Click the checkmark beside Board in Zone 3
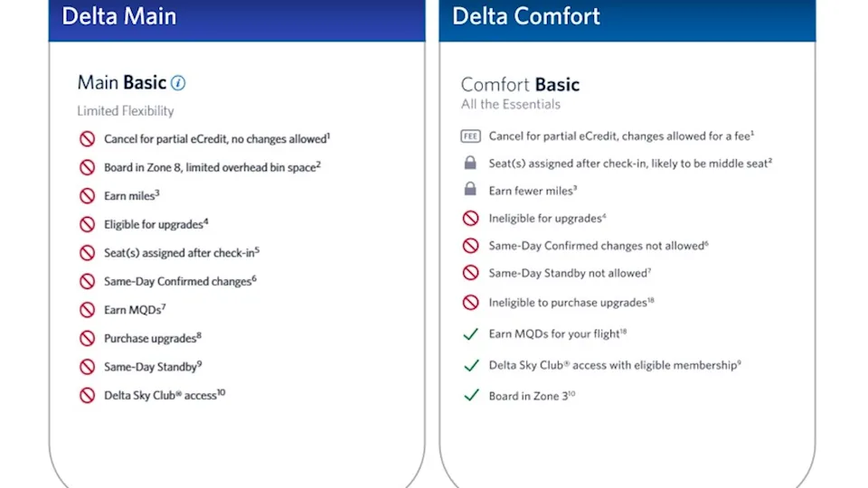The image size is (868, 488). (470, 395)
